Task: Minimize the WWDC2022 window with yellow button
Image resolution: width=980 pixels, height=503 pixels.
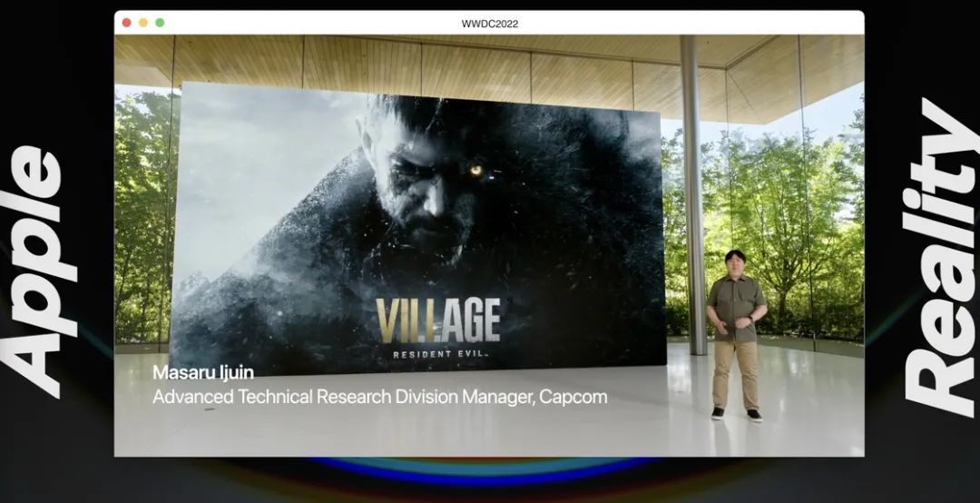Action: 143,23
